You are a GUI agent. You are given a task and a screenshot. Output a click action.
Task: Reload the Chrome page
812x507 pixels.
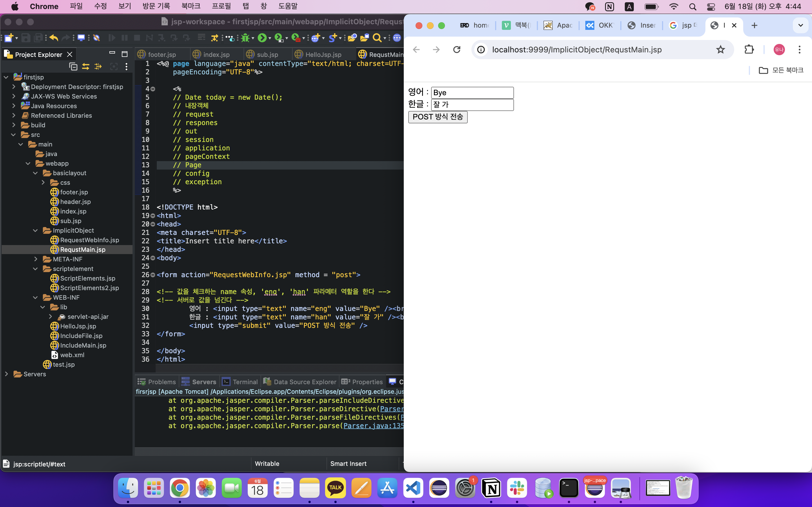pyautogui.click(x=457, y=50)
